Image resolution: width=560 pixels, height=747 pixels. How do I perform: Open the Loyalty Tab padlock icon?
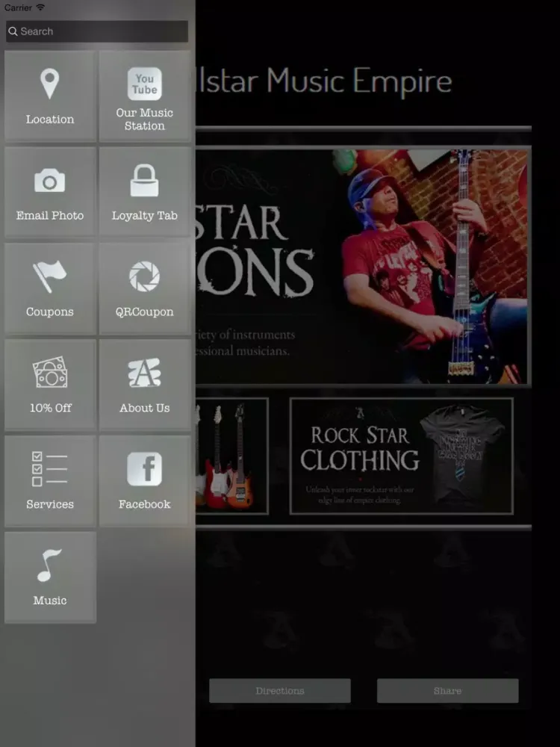pos(144,180)
